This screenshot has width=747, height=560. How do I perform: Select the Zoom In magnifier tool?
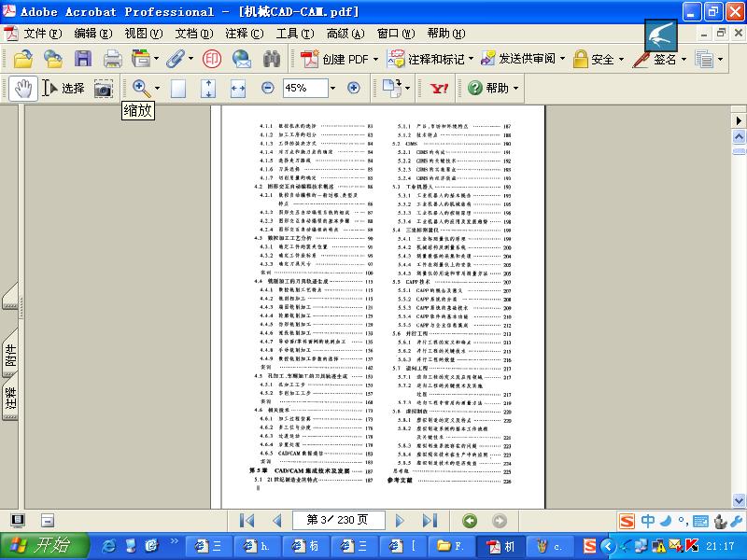pos(138,88)
